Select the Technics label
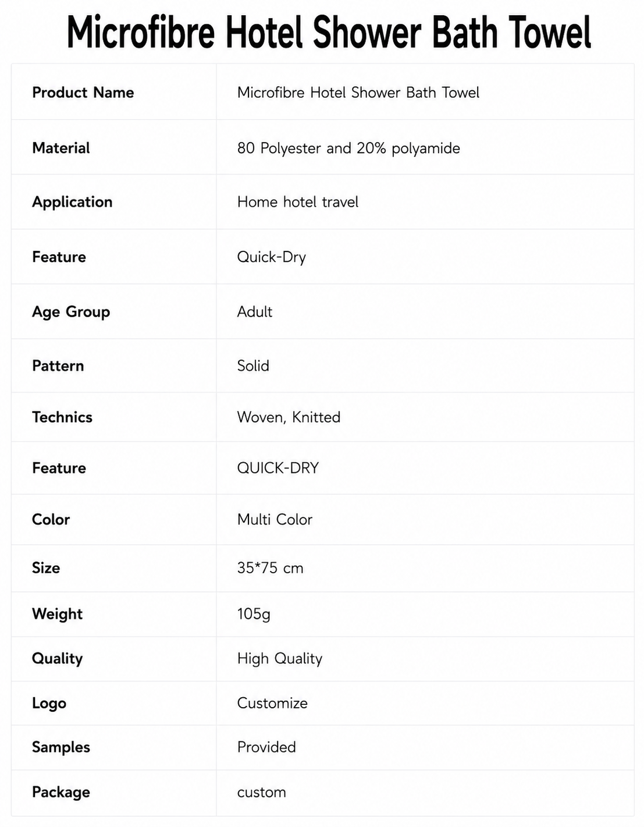This screenshot has height=827, width=644. click(62, 417)
